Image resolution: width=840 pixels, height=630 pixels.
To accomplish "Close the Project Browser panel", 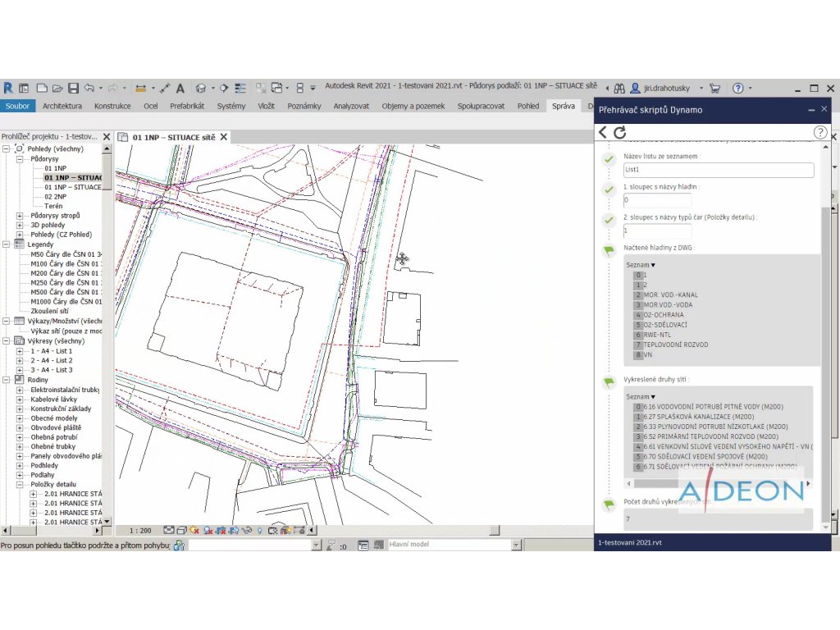I will click(107, 137).
